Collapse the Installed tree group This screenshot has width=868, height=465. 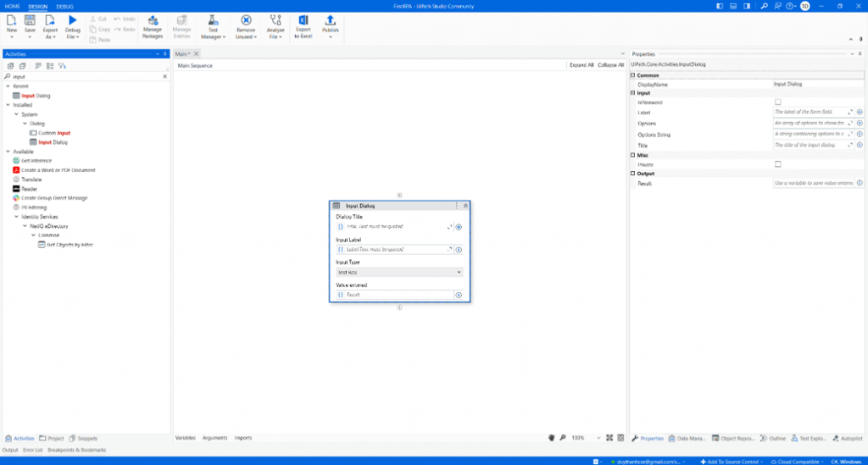pos(8,105)
